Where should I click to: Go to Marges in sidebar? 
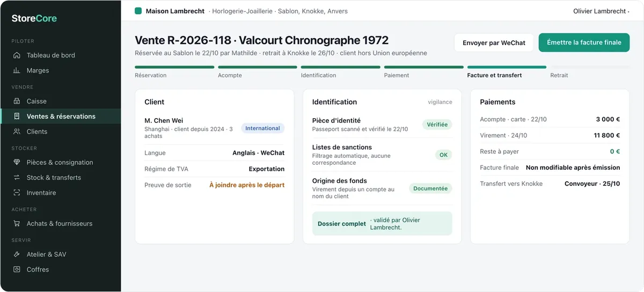pyautogui.click(x=60, y=70)
